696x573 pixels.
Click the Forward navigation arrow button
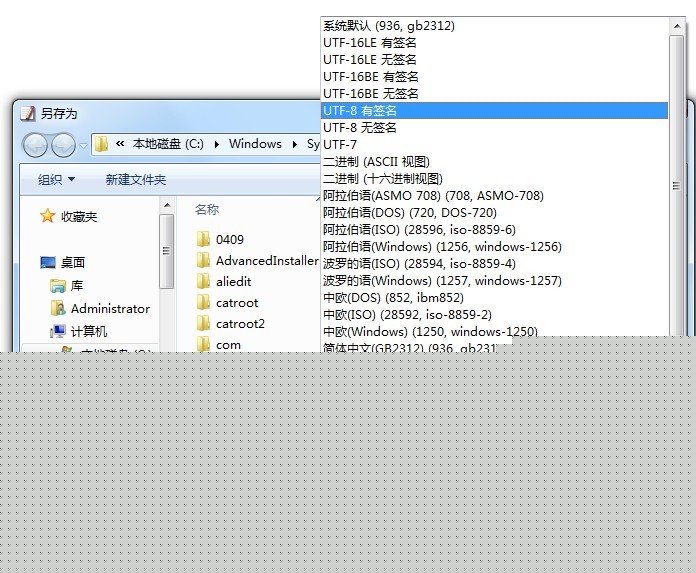63,145
